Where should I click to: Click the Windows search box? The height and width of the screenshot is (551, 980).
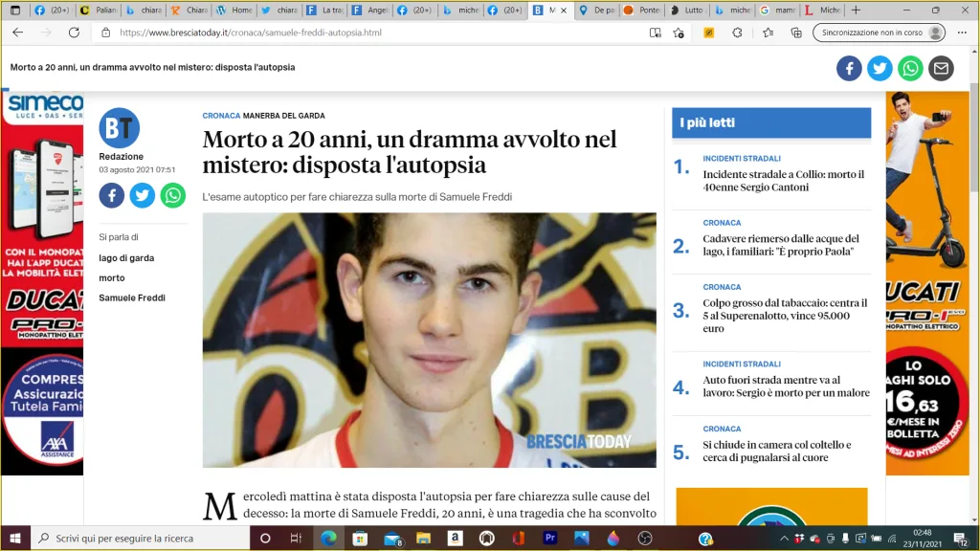(140, 538)
